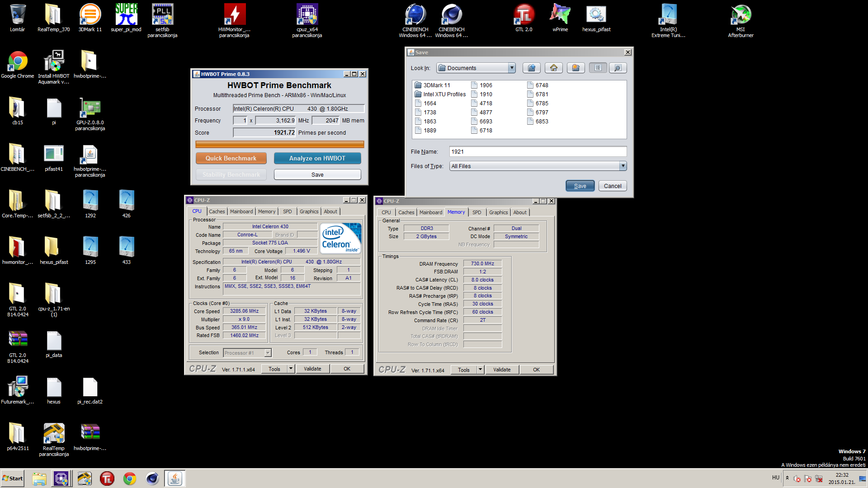Show hidden tray icons arrow

point(787,478)
